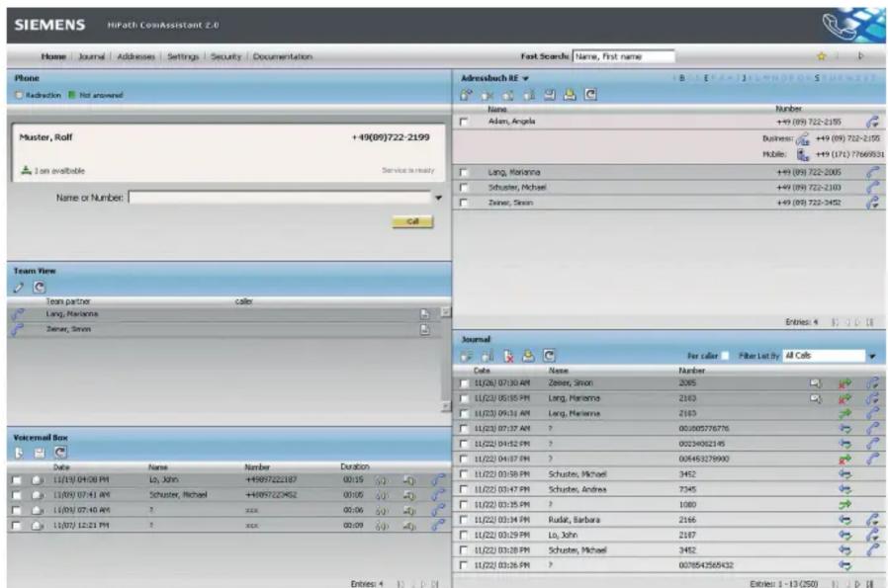Click the favorites star icon
888x588 pixels.
821,56
